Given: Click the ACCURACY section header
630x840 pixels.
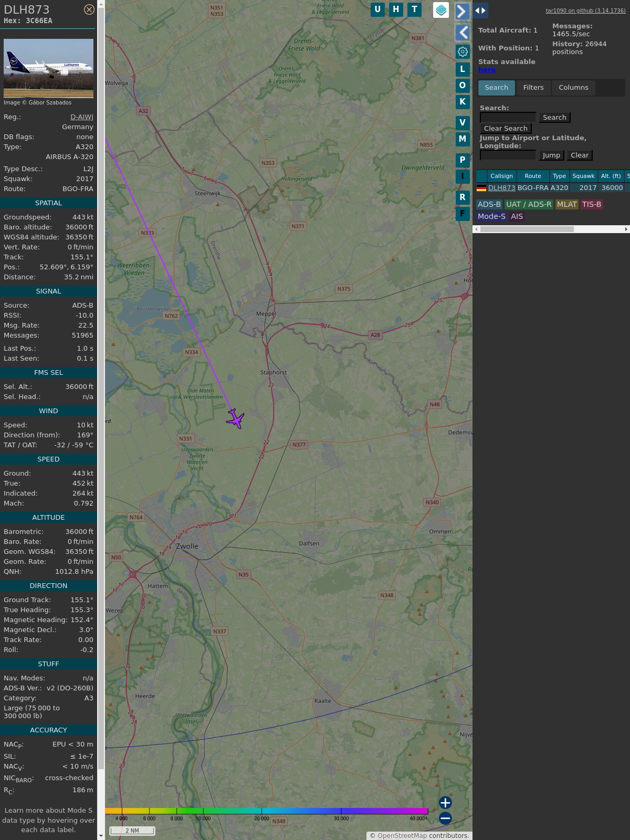Looking at the screenshot, I should click(48, 730).
